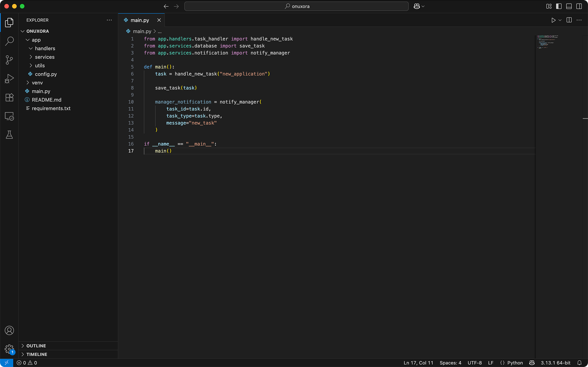Image resolution: width=588 pixels, height=367 pixels.
Task: Open the Copilot dropdown arrow in title bar
Action: coord(423,6)
